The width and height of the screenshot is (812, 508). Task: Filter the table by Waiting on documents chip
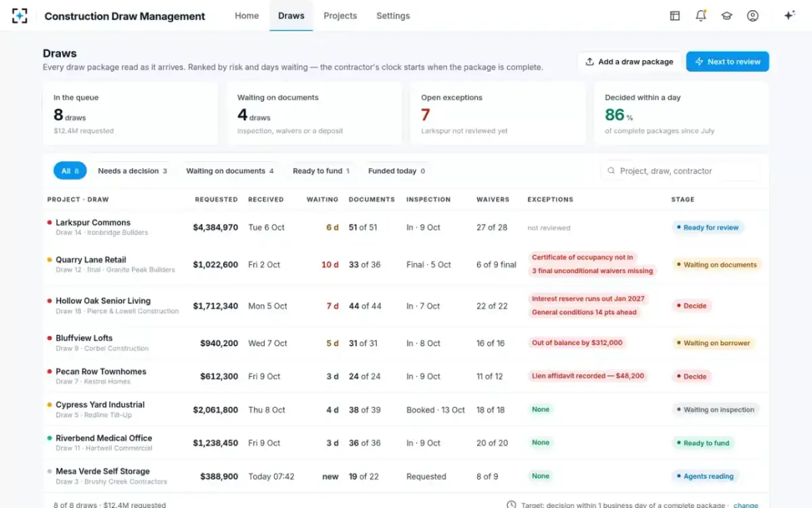point(230,171)
